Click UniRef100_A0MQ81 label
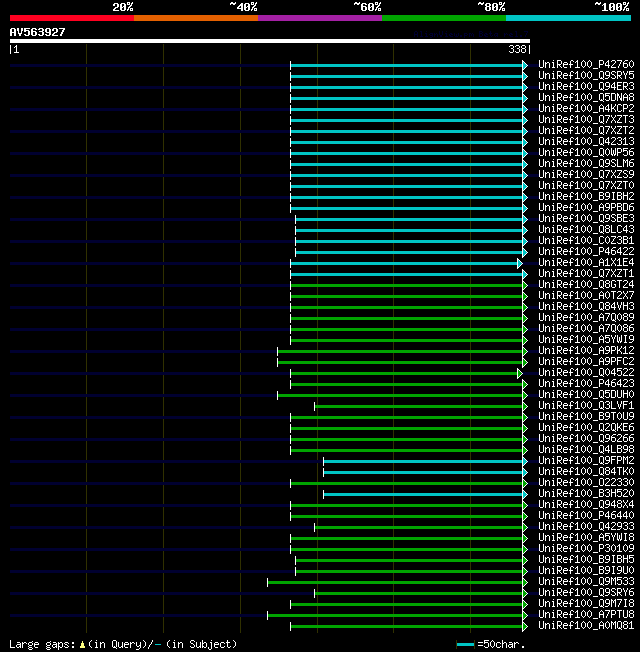This screenshot has width=640, height=652. coord(586,626)
